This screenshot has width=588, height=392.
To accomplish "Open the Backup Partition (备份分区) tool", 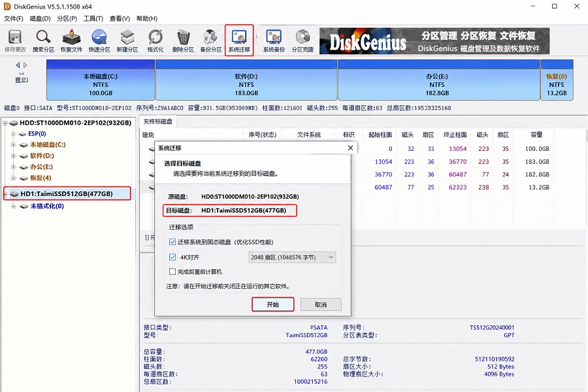I will [x=211, y=41].
